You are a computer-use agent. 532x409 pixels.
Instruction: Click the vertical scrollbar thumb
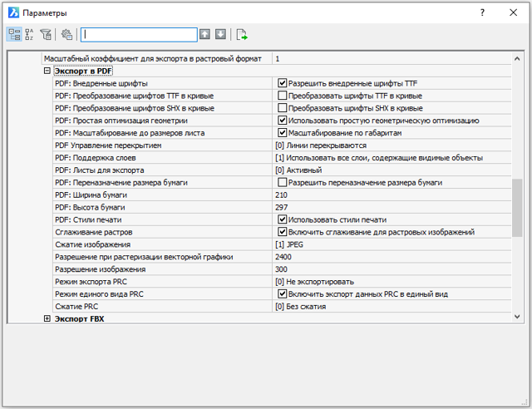(517, 207)
